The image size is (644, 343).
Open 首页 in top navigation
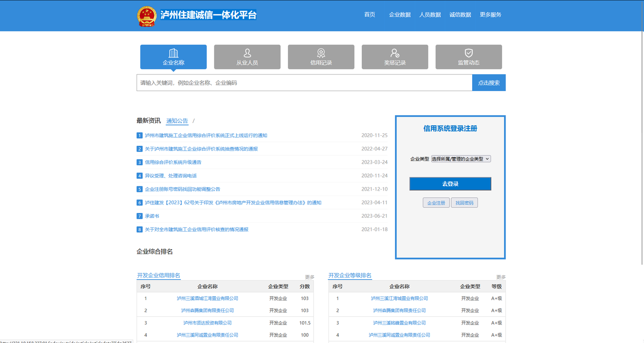pos(369,15)
